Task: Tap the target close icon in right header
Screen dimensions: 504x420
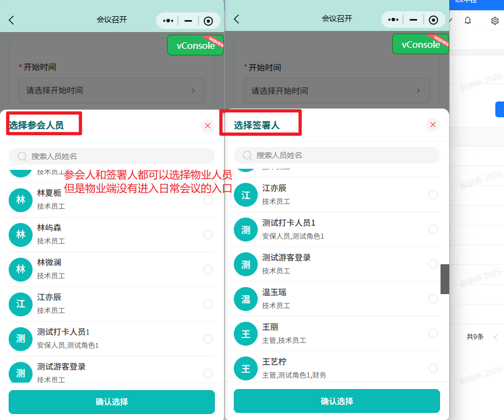Action: [x=433, y=20]
